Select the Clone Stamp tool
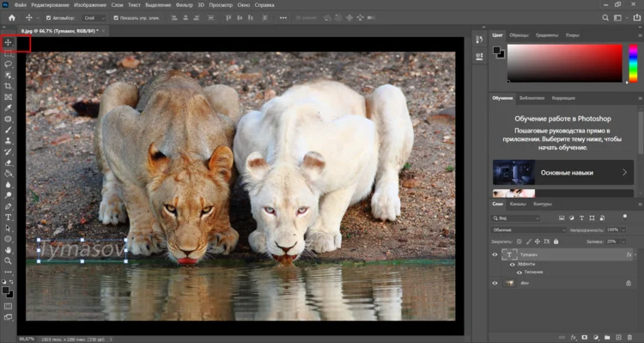644x343 pixels. point(8,141)
